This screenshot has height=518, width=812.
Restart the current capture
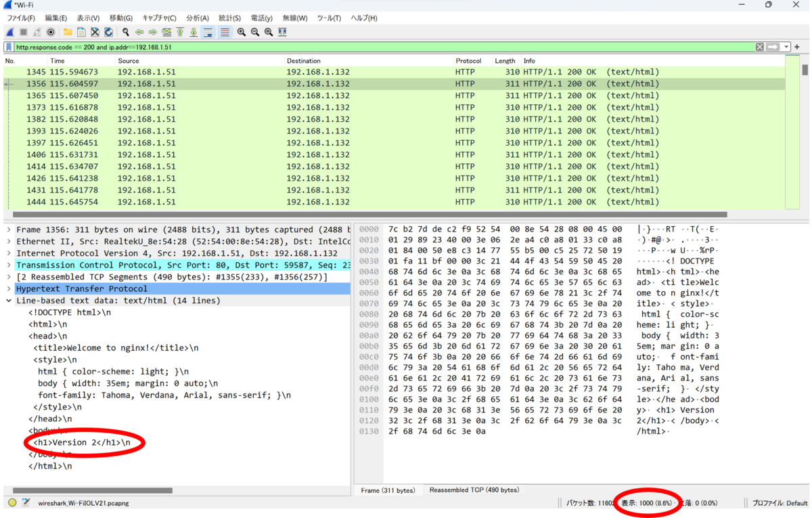(x=37, y=32)
